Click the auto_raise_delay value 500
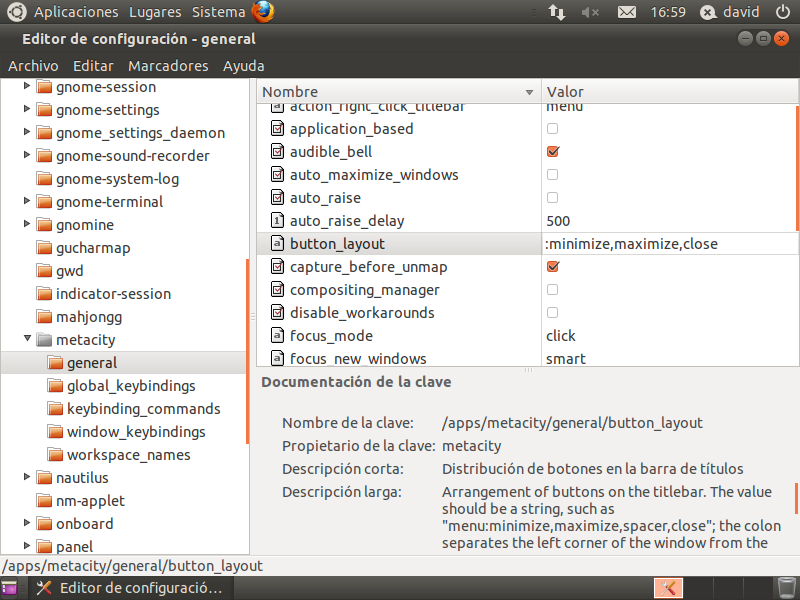The image size is (800, 600). tap(558, 221)
